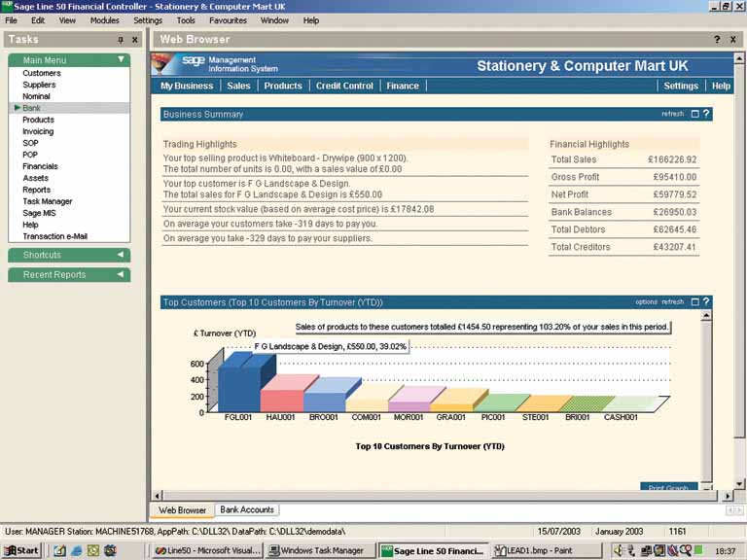Open help for Business Summary panel

pyautogui.click(x=706, y=114)
